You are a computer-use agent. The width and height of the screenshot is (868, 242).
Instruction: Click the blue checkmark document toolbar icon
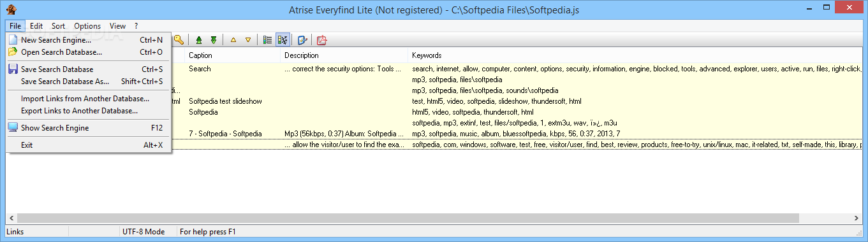302,40
